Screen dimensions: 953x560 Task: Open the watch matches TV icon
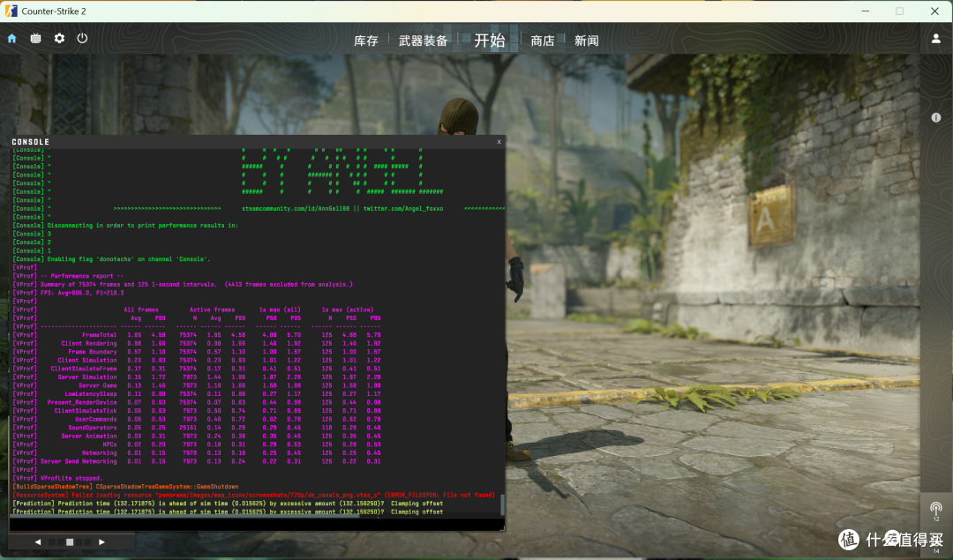point(36,38)
